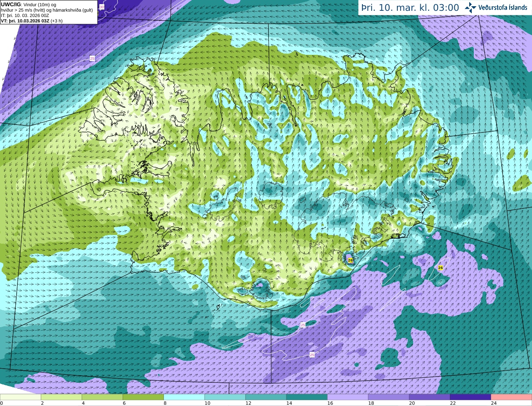Click the "12" label on the colour scale
This screenshot has width=532, height=406.
pyautogui.click(x=248, y=403)
